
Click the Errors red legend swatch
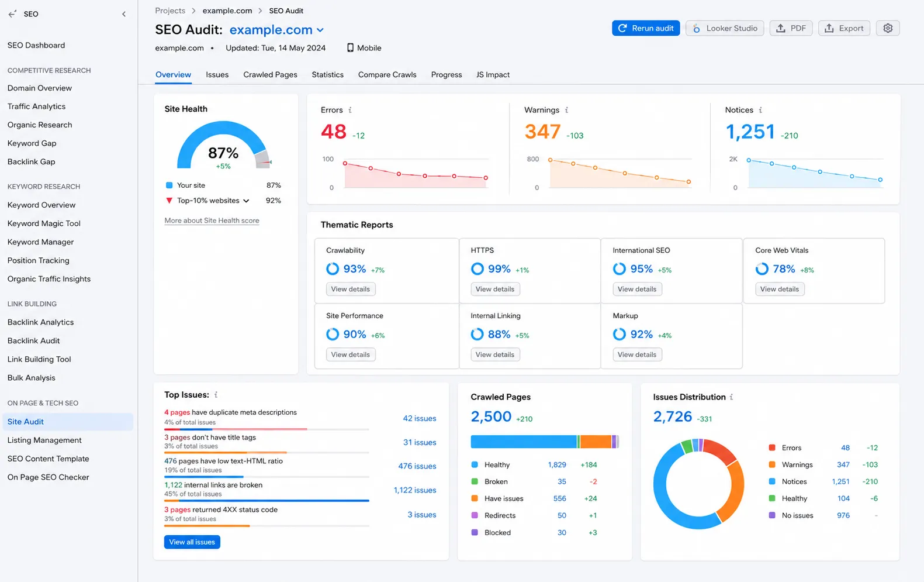pos(772,447)
